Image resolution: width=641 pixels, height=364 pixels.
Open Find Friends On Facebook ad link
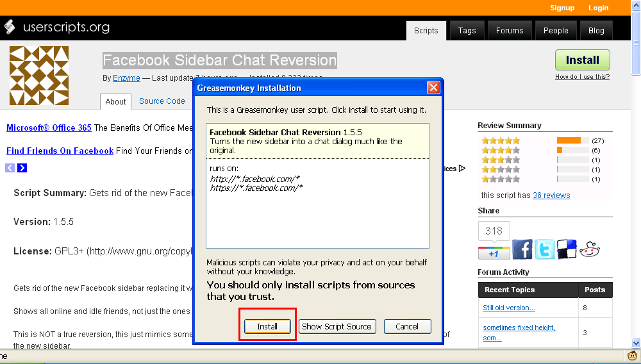(x=60, y=151)
